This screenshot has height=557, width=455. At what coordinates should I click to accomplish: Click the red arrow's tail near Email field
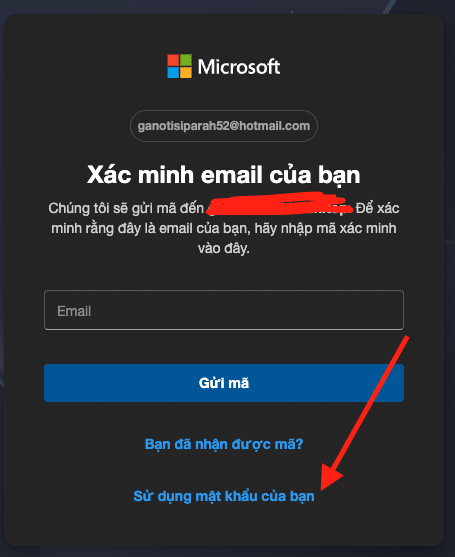(406, 341)
